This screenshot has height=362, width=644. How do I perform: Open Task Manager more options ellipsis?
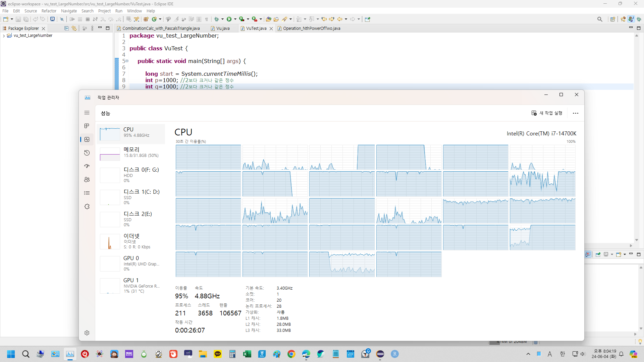coord(576,113)
